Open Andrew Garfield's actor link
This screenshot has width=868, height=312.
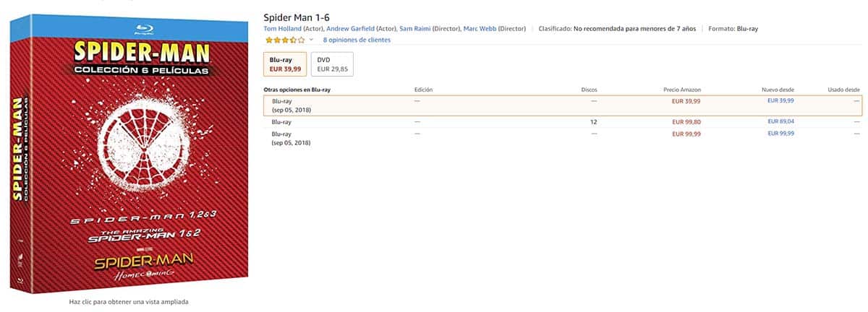(343, 29)
